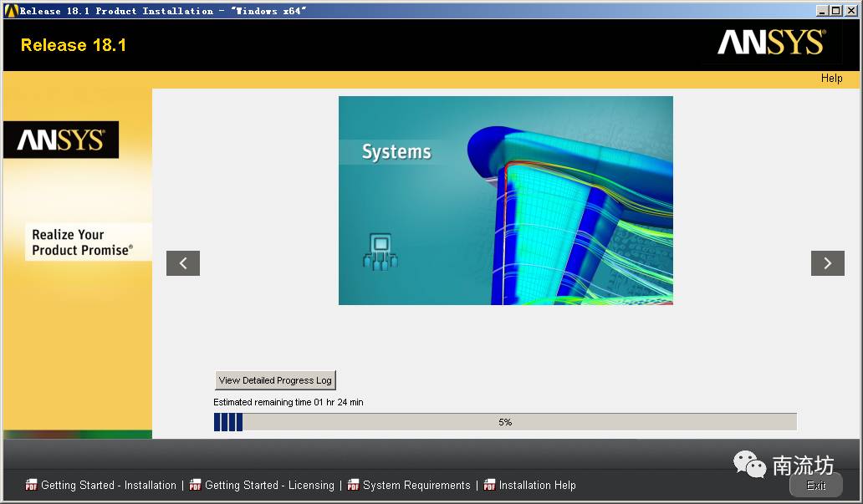Click the ANSYS logo in top-right header
863x504 pixels.
pyautogui.click(x=771, y=43)
